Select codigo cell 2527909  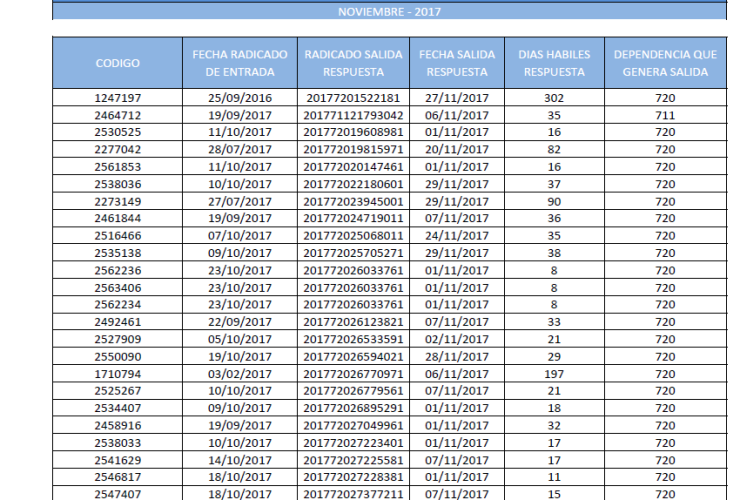(x=118, y=339)
